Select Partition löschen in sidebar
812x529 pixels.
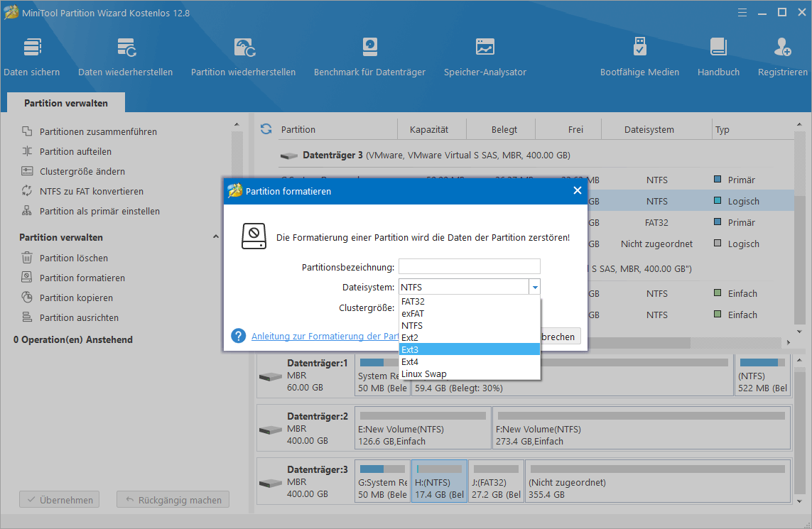73,258
